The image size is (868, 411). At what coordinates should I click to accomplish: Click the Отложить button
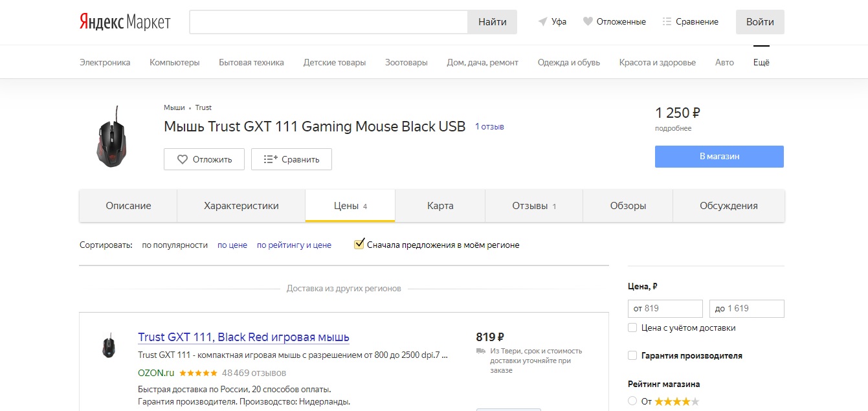[204, 159]
